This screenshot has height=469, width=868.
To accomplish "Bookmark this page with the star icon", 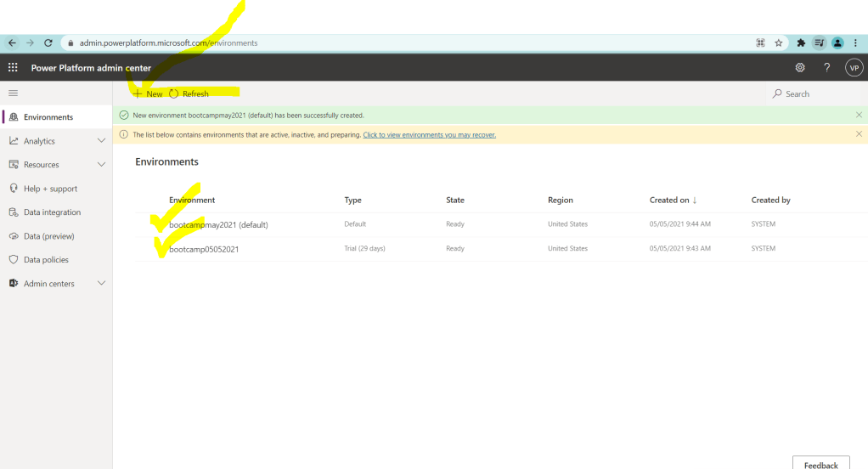I will click(778, 42).
